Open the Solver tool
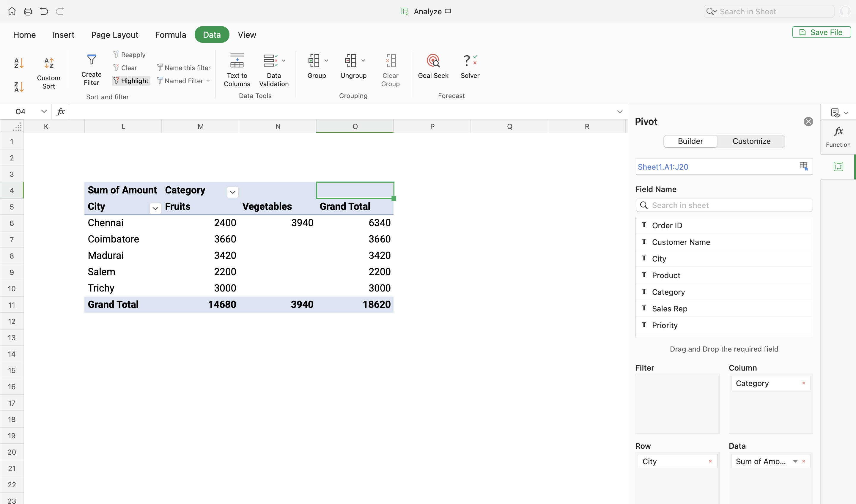The width and height of the screenshot is (856, 504). (x=470, y=66)
